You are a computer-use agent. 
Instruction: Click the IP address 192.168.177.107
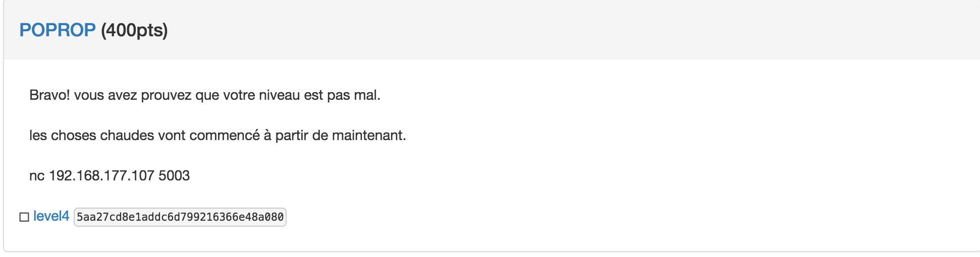point(101,175)
